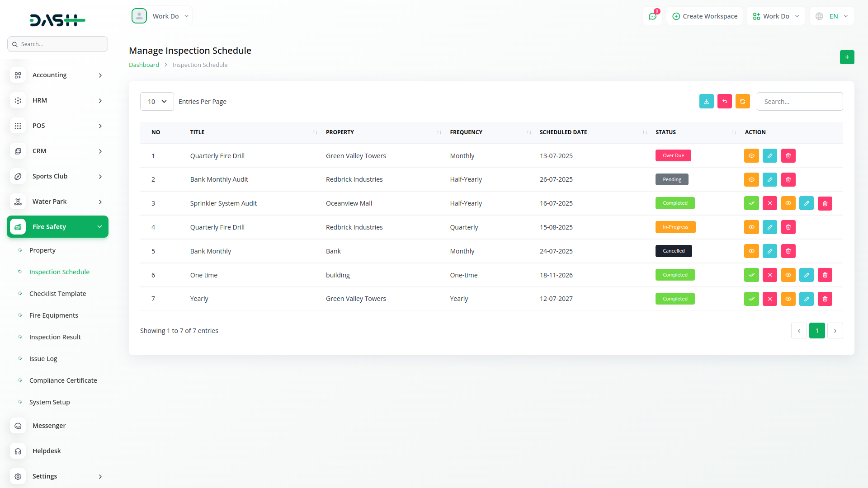View the One time inspection entry
This screenshot has height=488, width=868.
[x=788, y=275]
